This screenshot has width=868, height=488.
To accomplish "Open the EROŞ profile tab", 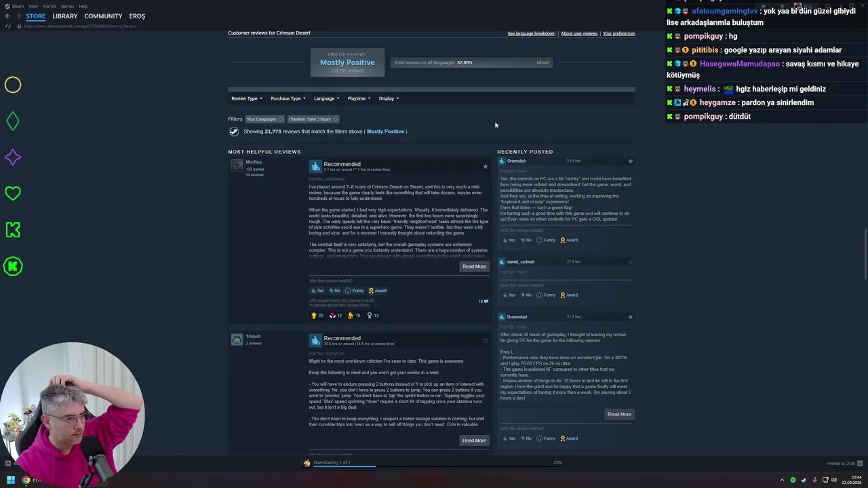I will (137, 16).
